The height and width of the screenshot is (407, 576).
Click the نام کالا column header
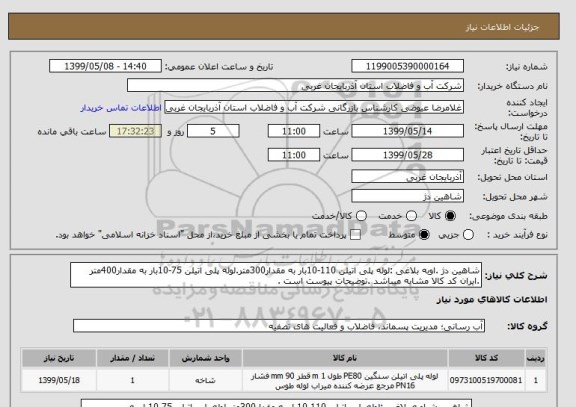(345, 358)
